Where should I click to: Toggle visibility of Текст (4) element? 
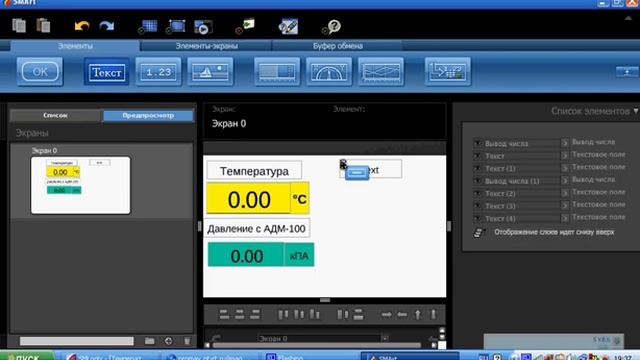[477, 218]
